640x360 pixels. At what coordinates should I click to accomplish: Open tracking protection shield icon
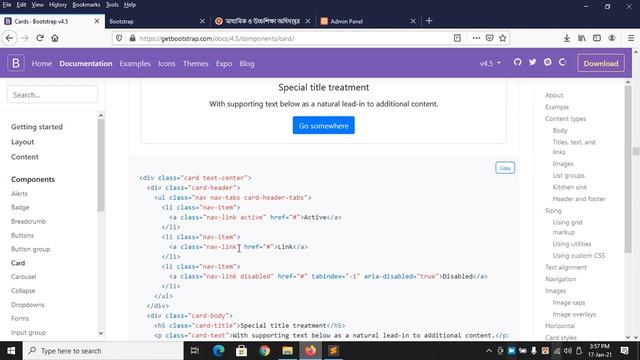point(119,38)
